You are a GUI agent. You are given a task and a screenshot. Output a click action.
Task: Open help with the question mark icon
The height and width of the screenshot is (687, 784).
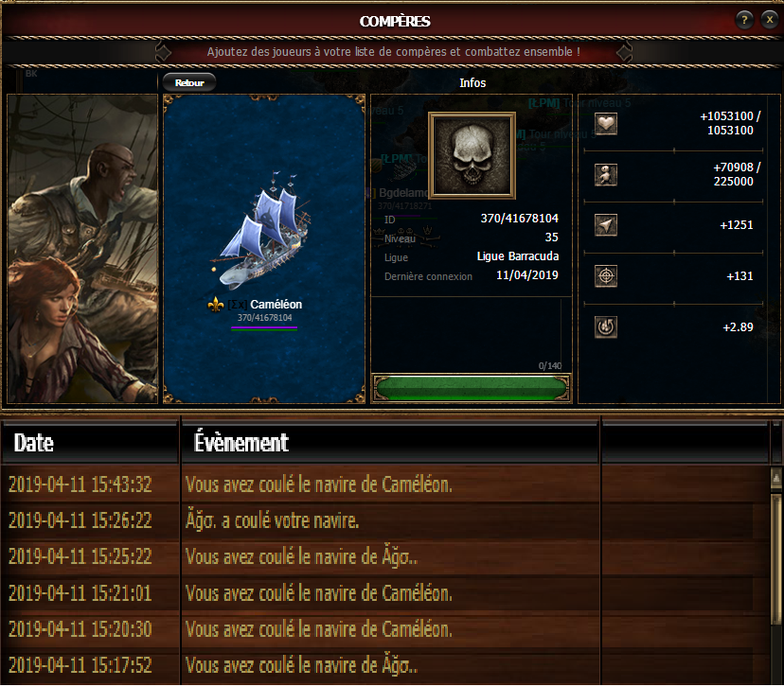coord(744,20)
